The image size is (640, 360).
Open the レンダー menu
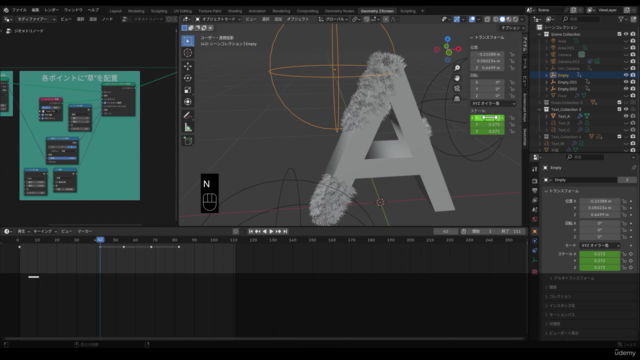[51, 10]
